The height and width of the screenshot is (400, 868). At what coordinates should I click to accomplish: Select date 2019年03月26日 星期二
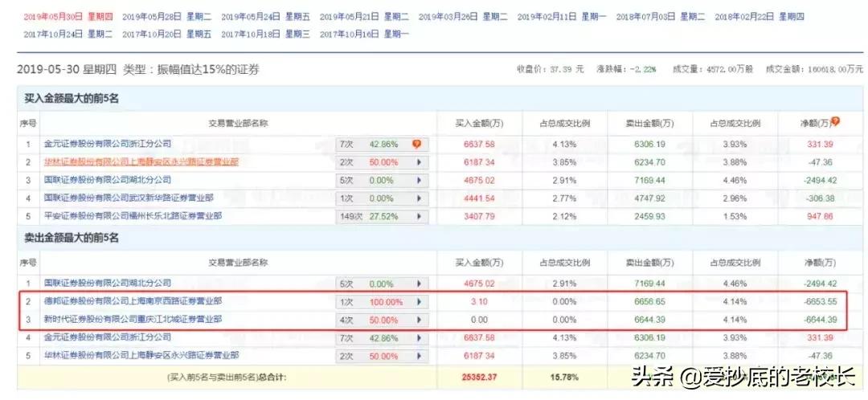point(463,17)
